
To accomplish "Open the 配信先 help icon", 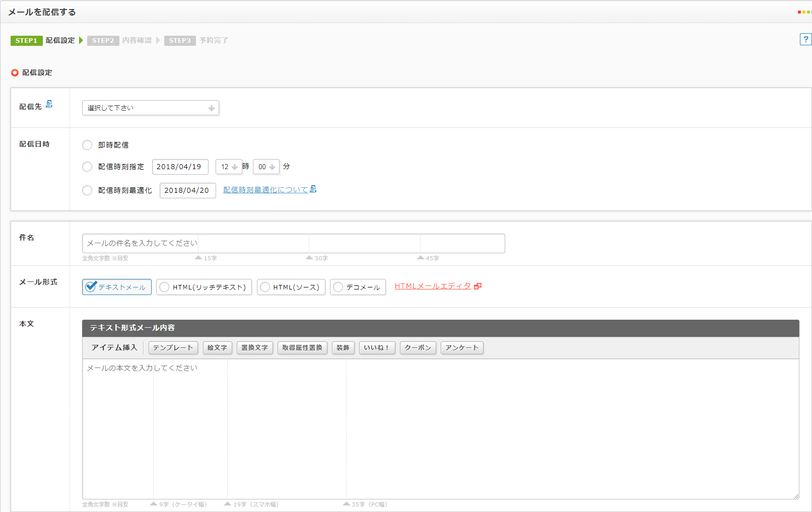I will tap(49, 104).
